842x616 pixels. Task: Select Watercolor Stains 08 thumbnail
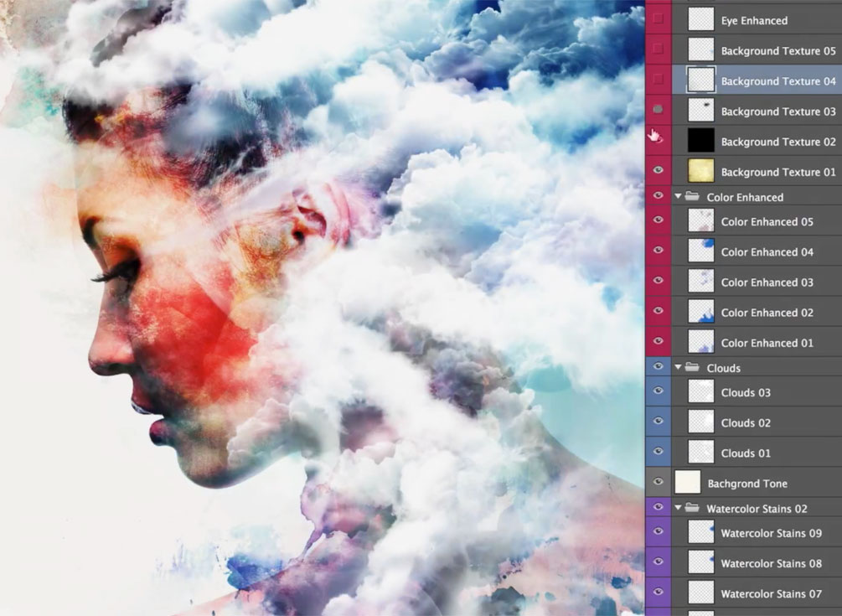(701, 562)
